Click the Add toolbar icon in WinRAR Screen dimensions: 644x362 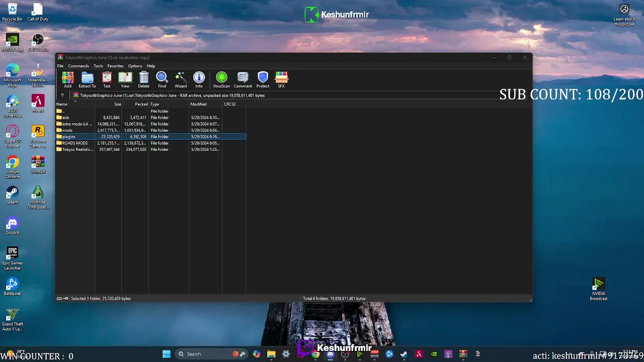pos(67,79)
